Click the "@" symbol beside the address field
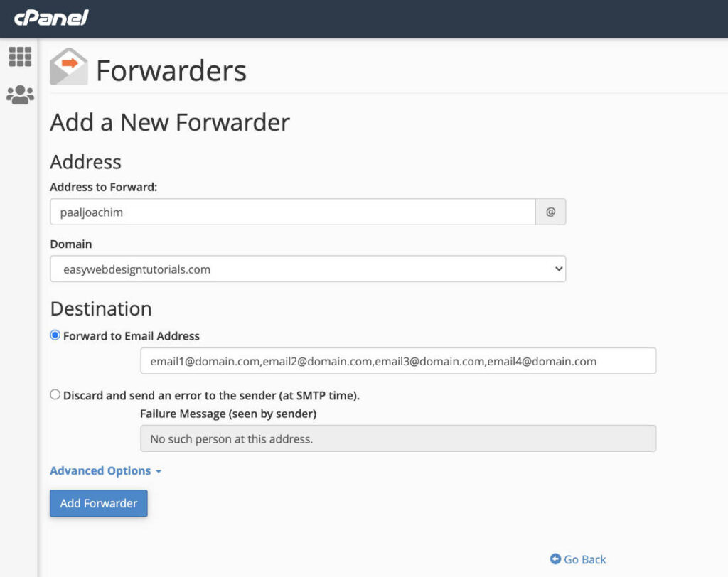Screen dimensions: 728x577 pyautogui.click(x=550, y=211)
